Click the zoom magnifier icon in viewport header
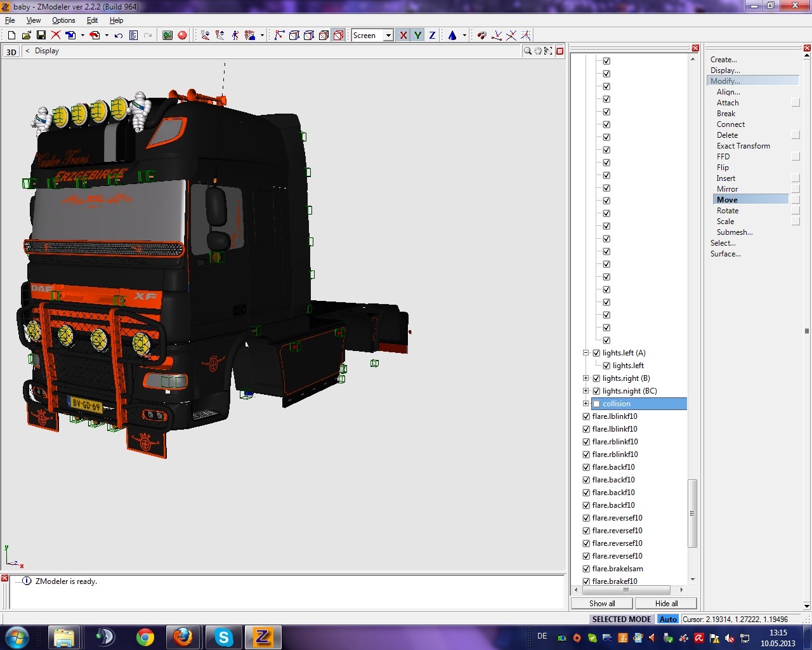This screenshot has height=650, width=812. [527, 51]
